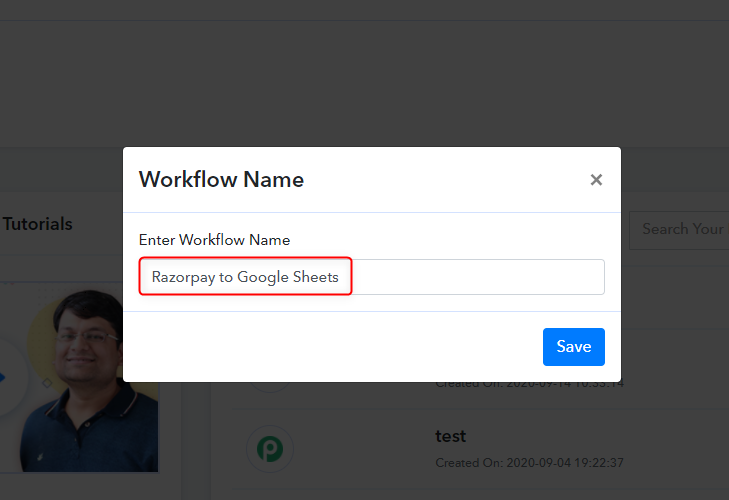Close the Workflow Name dialog with X
The height and width of the screenshot is (500, 729).
596,180
